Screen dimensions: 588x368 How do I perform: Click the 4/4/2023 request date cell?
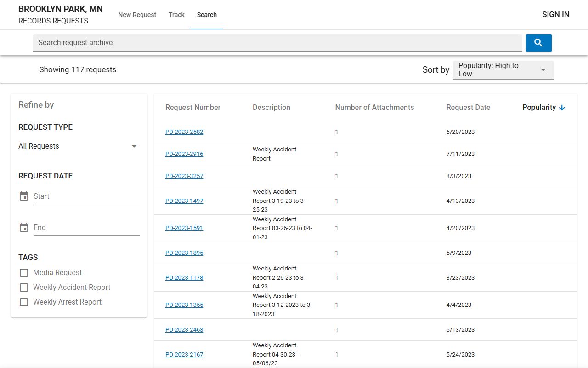point(459,305)
